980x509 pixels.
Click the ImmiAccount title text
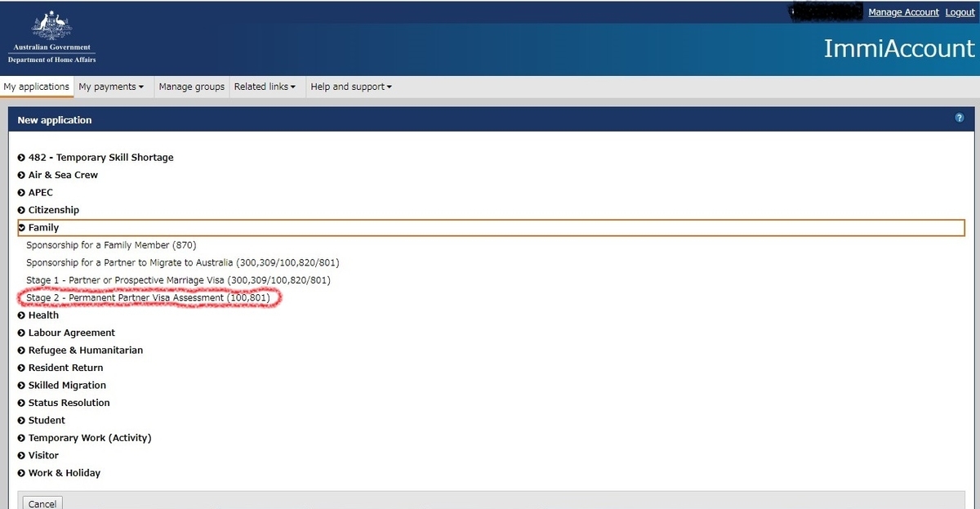(x=899, y=48)
